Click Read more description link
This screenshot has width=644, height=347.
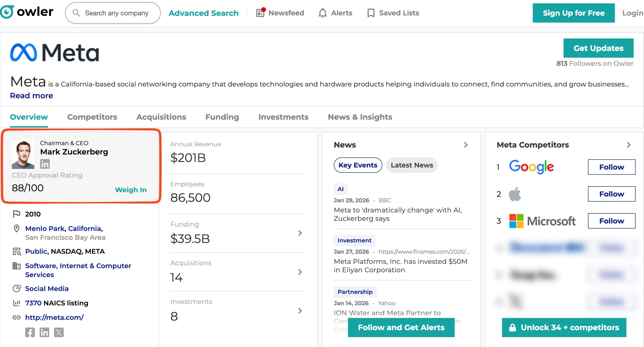click(31, 96)
